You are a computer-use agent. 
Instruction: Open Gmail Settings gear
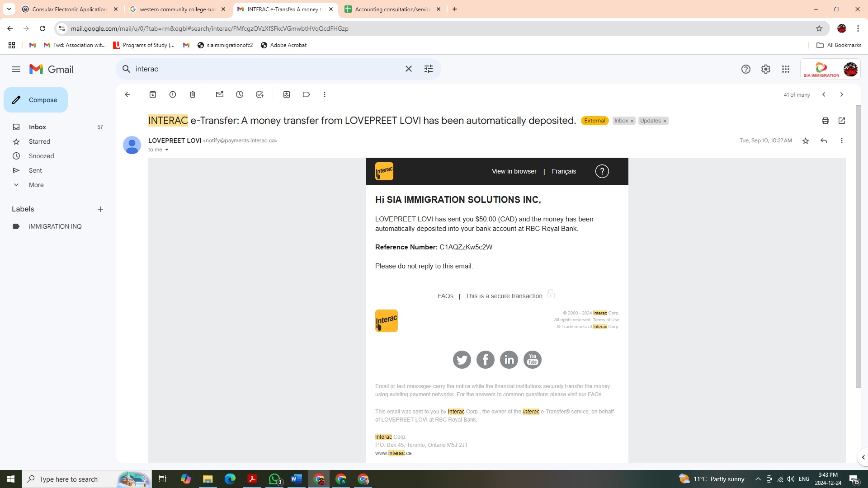[766, 69]
